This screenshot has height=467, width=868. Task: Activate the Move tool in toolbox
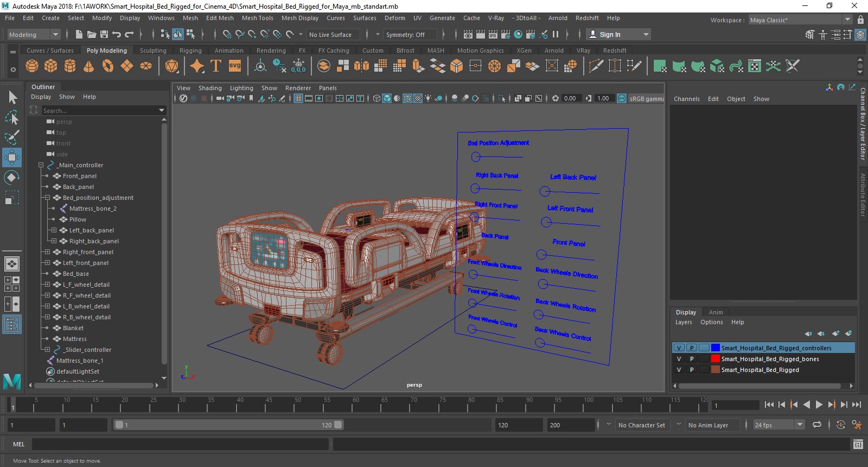pos(12,157)
